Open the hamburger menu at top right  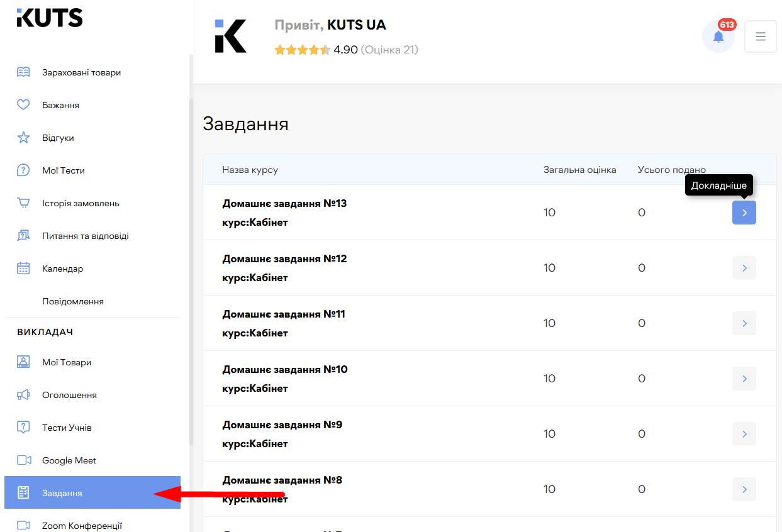(760, 36)
